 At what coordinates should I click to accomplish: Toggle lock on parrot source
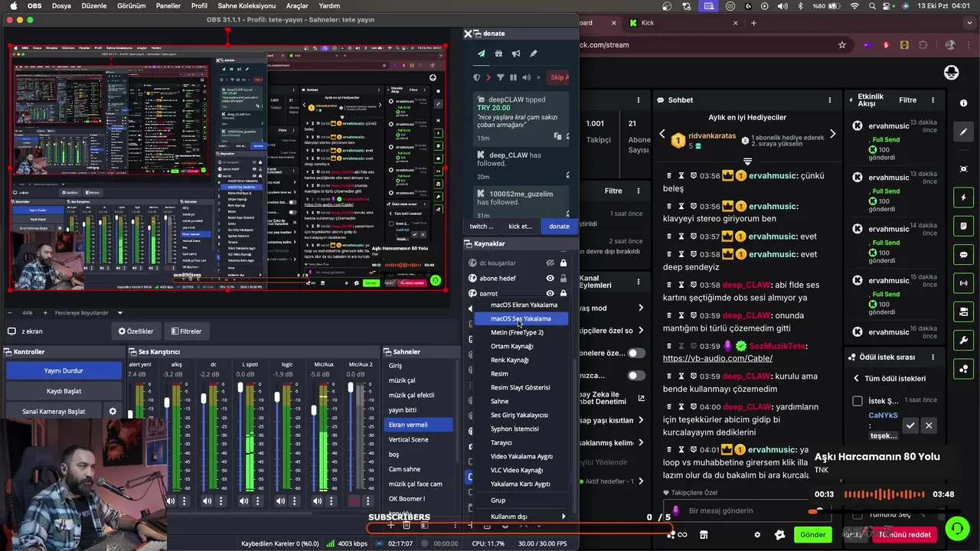[563, 294]
